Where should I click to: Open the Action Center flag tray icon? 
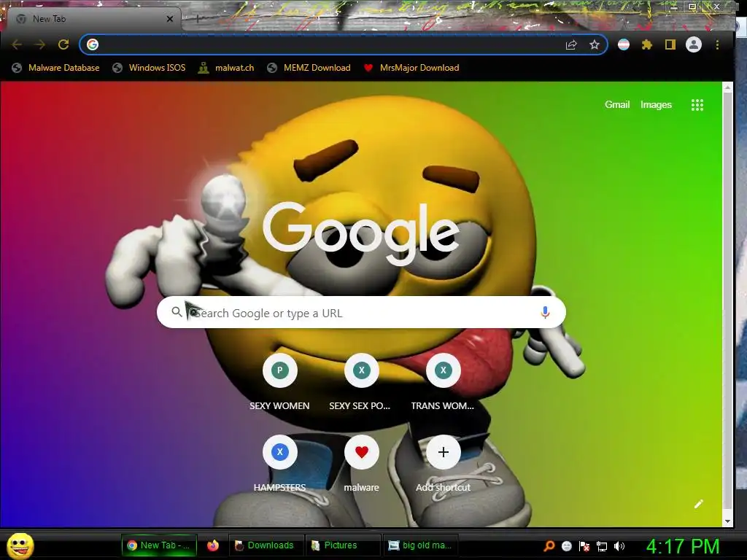pos(584,546)
